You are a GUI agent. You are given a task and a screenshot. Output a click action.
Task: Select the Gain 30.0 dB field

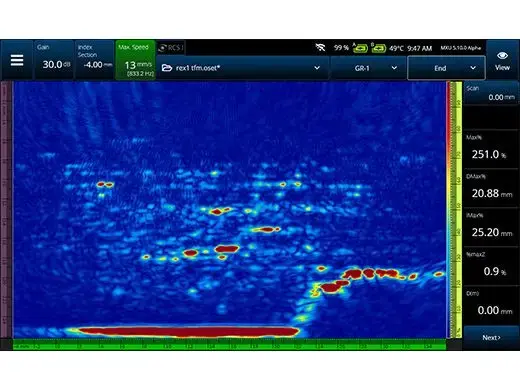[54, 60]
